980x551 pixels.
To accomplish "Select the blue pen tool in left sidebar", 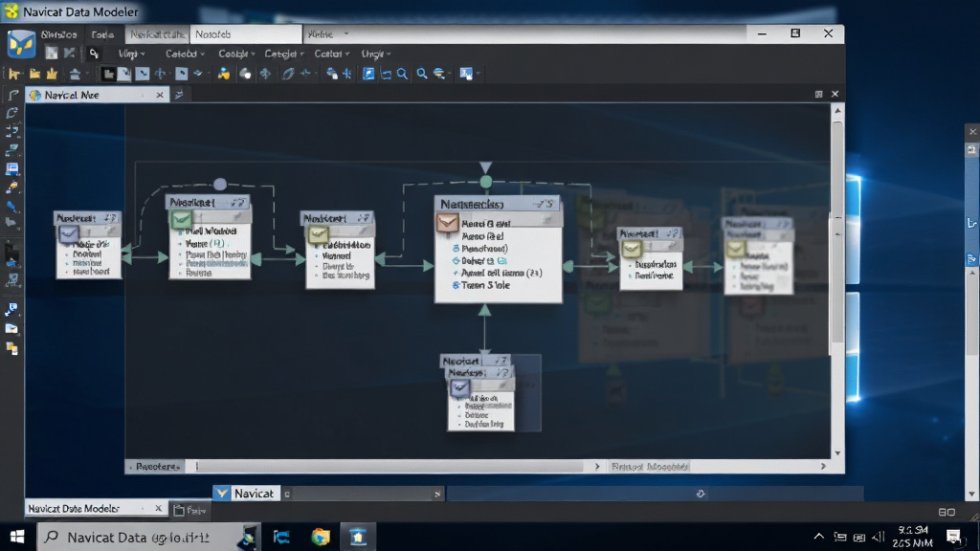I will 11,207.
